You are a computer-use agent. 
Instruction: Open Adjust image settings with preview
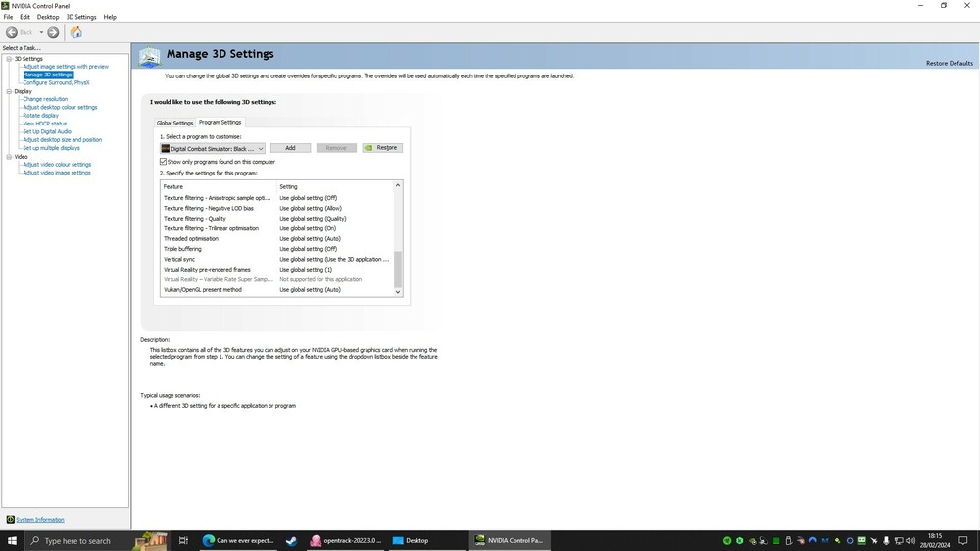tap(66, 67)
